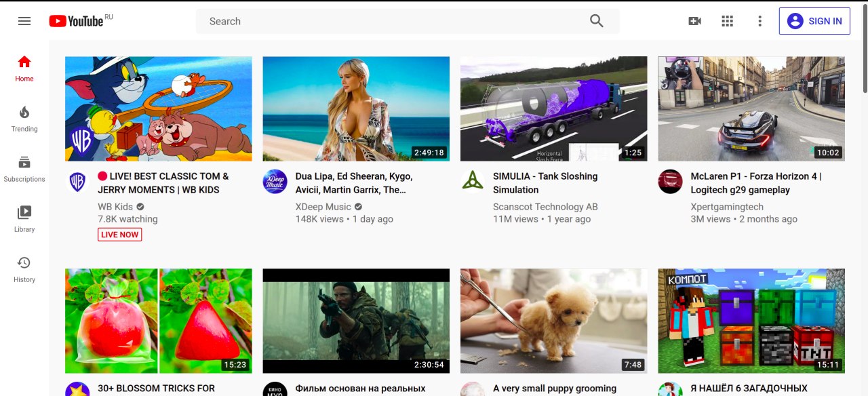The width and height of the screenshot is (868, 396).
Task: Open the hamburger guide menu
Action: coord(24,21)
